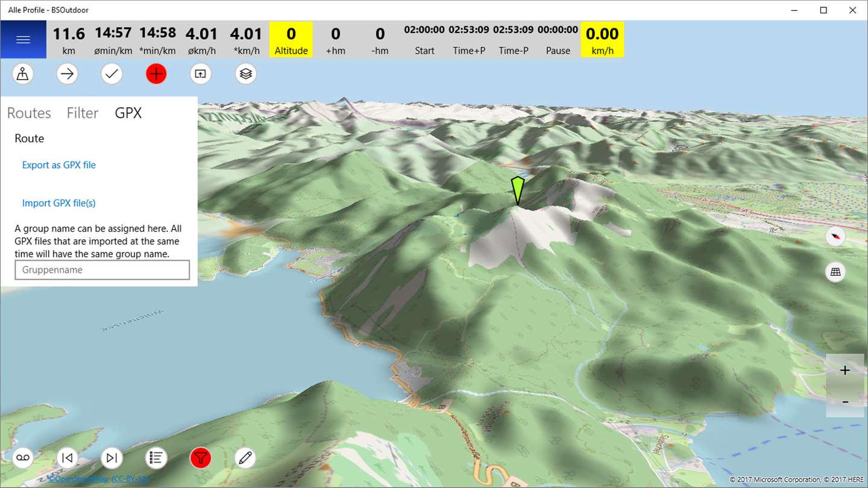Toggle the red filter icon
The height and width of the screenshot is (488, 868).
[201, 458]
